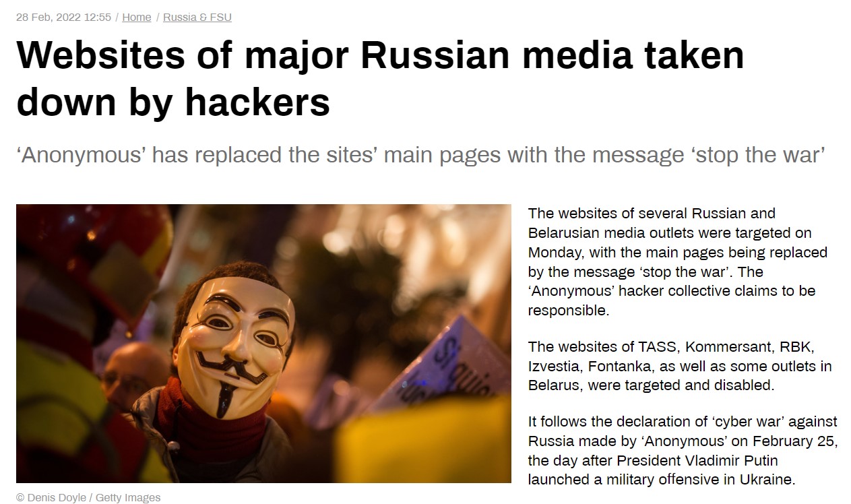
Task: Click the Denis Doyle / Getty Images credit
Action: pyautogui.click(x=88, y=498)
